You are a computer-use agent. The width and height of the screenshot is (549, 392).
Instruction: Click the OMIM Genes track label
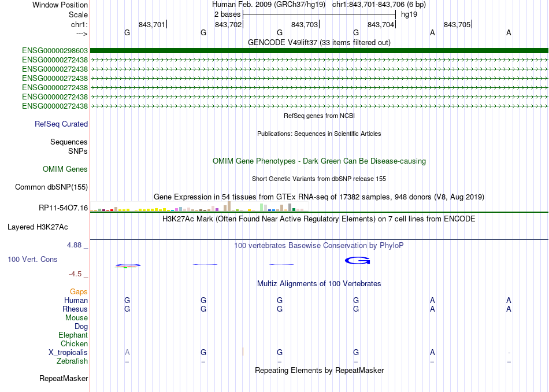click(x=65, y=169)
